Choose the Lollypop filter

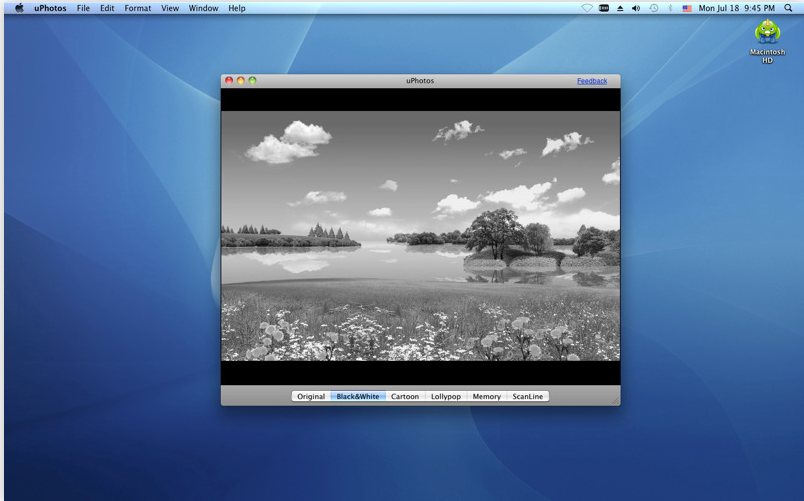446,396
